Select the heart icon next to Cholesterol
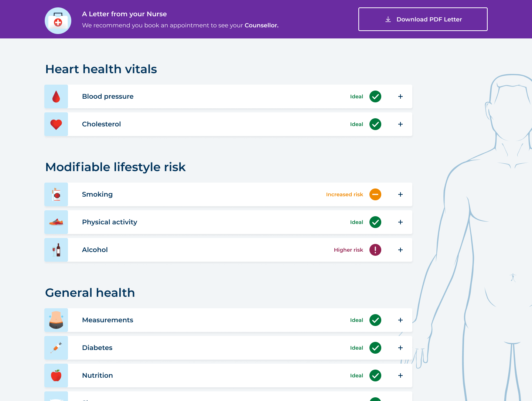Image resolution: width=532 pixels, height=401 pixels. 56,124
